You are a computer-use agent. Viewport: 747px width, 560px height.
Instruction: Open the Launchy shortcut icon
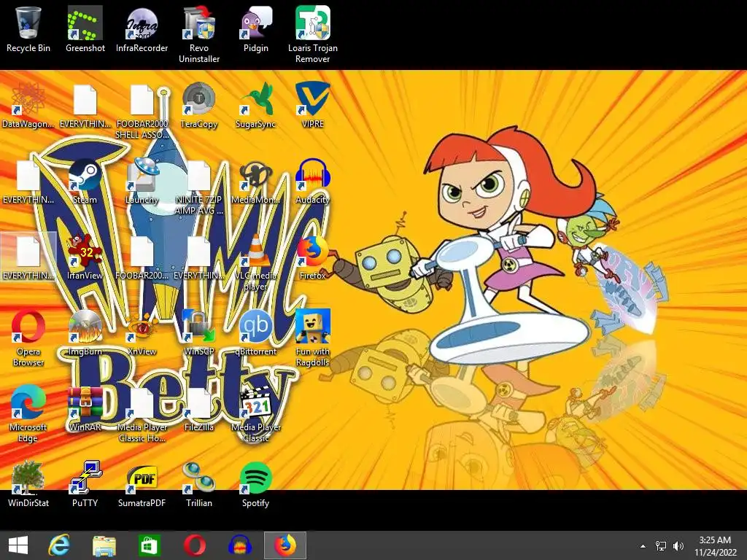point(142,181)
